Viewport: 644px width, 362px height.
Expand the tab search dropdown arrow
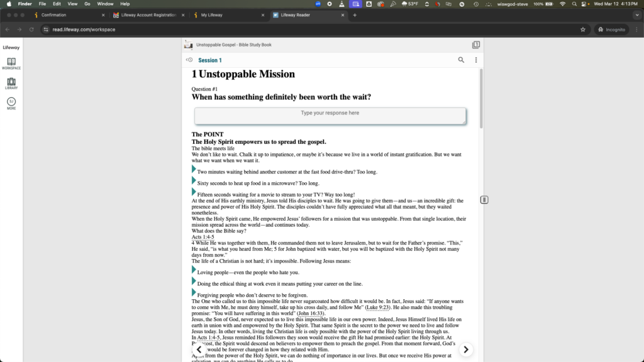pyautogui.click(x=637, y=15)
